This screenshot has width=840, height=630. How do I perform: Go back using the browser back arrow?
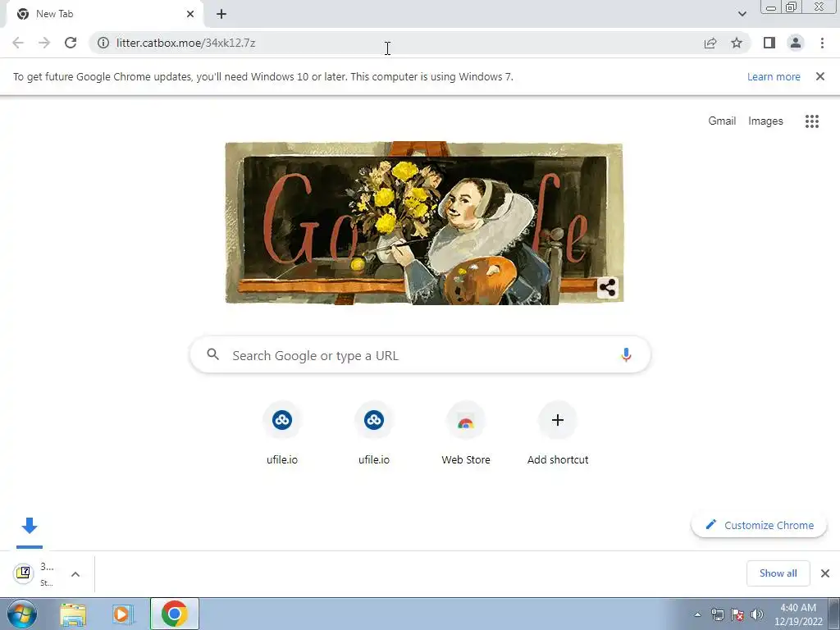click(18, 43)
